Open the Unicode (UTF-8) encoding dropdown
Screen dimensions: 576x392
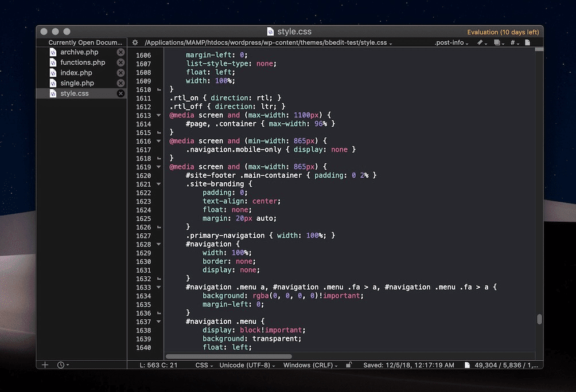coord(247,365)
